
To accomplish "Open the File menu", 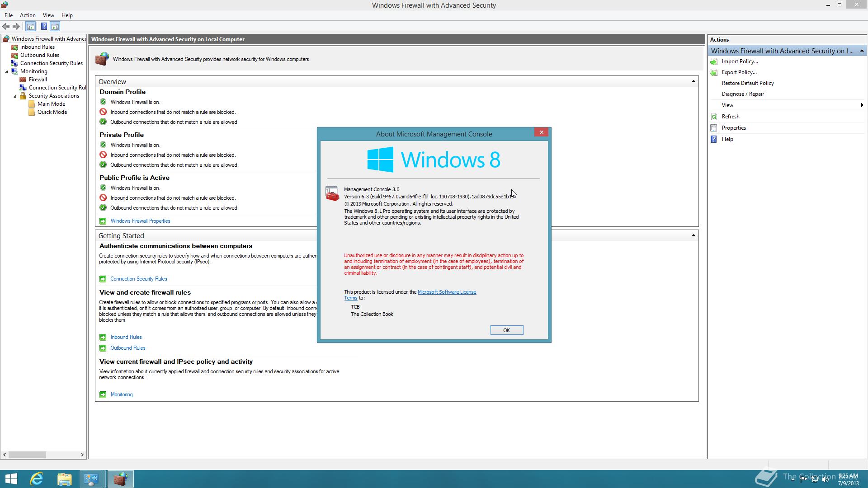I will (x=9, y=15).
